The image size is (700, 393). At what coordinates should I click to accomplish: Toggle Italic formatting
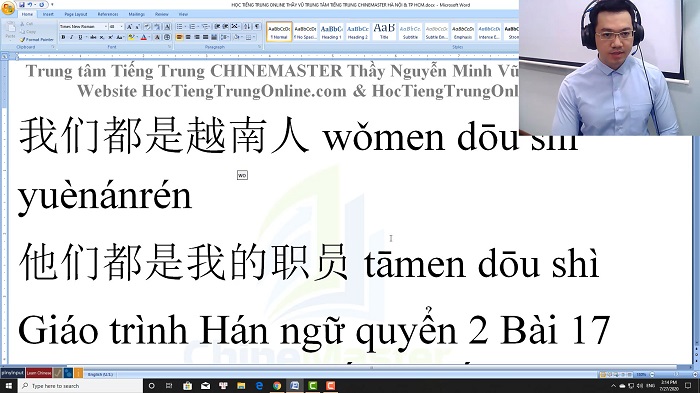(71, 37)
